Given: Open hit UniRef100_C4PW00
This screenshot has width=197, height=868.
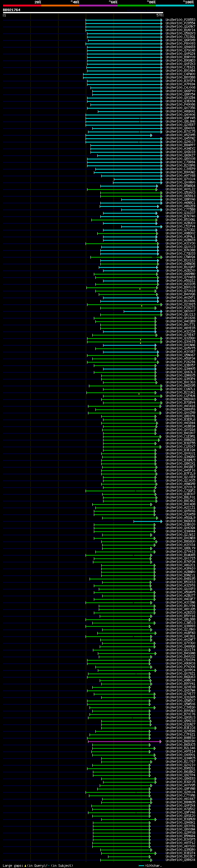Looking at the screenshot, I should point(180,74).
